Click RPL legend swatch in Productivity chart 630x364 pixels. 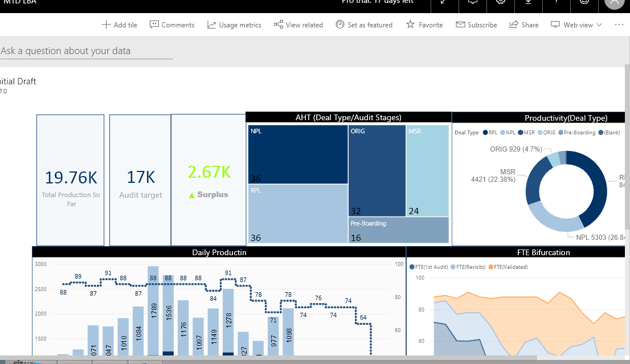coord(485,133)
